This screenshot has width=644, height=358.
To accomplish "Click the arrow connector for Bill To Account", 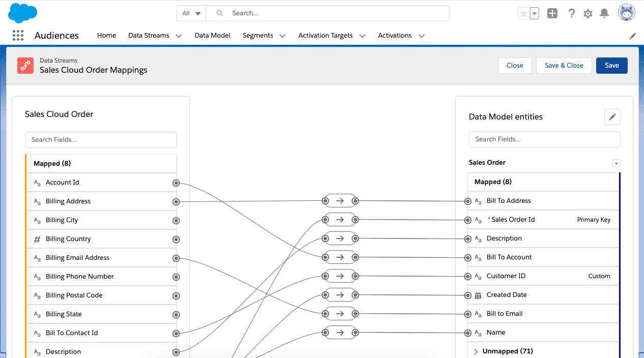I will (x=340, y=257).
